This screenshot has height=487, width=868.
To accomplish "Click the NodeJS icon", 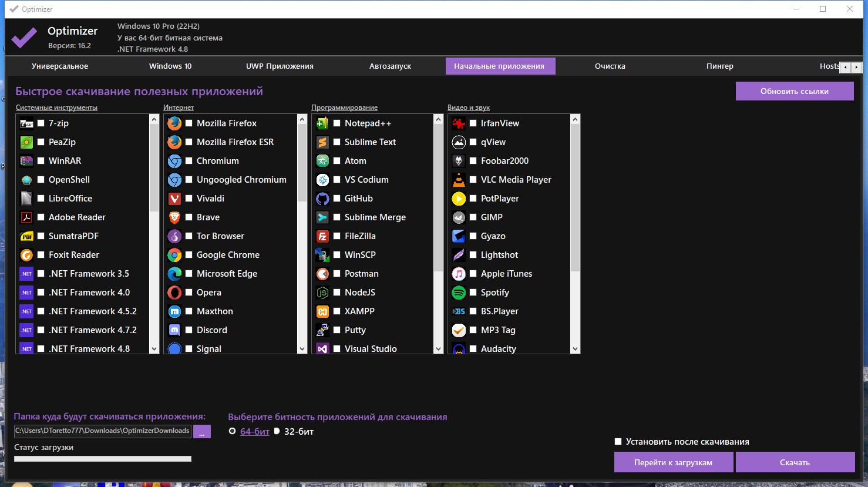I will [322, 293].
